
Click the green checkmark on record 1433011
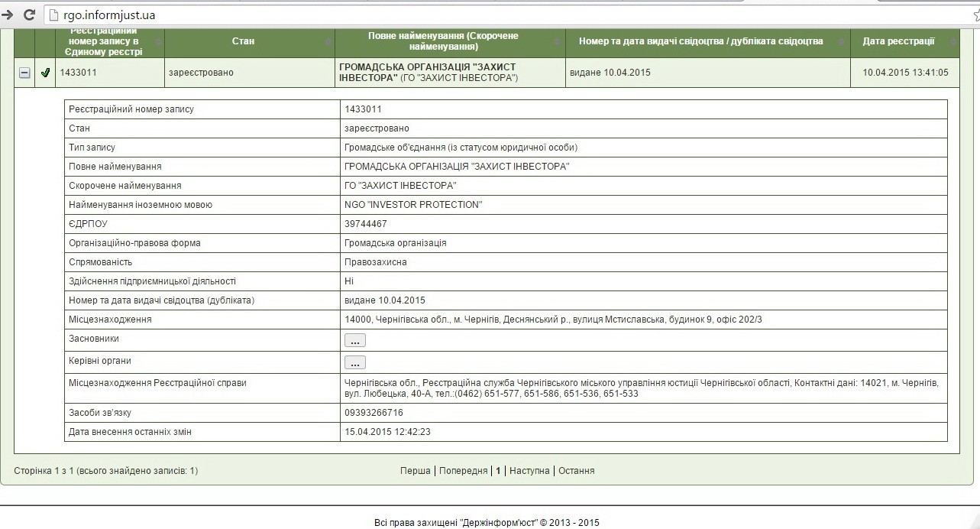tap(45, 73)
